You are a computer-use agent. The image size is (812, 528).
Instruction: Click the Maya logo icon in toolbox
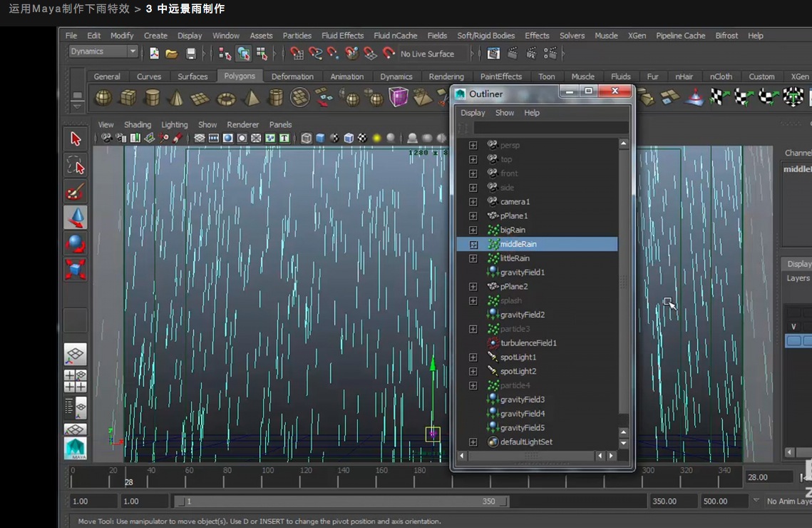[x=76, y=448]
